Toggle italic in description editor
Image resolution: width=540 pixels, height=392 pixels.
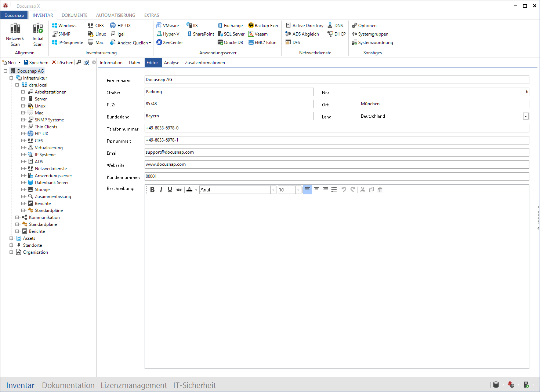coord(161,190)
